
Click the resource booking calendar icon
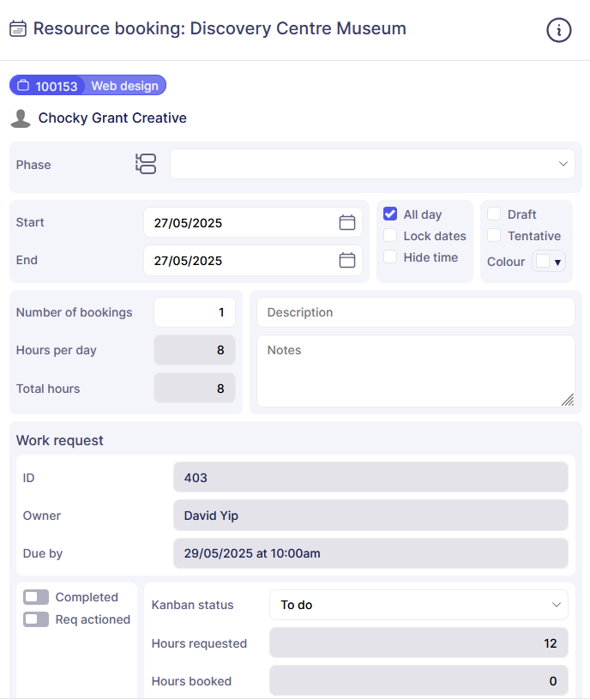tap(17, 29)
